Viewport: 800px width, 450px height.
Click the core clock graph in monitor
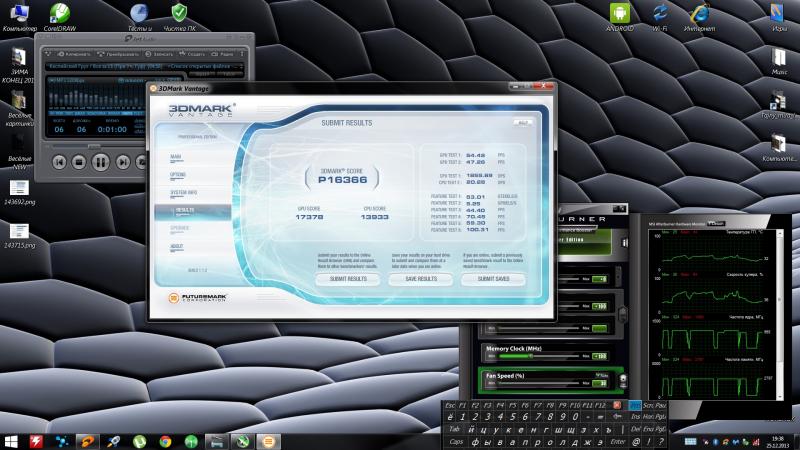(713, 338)
